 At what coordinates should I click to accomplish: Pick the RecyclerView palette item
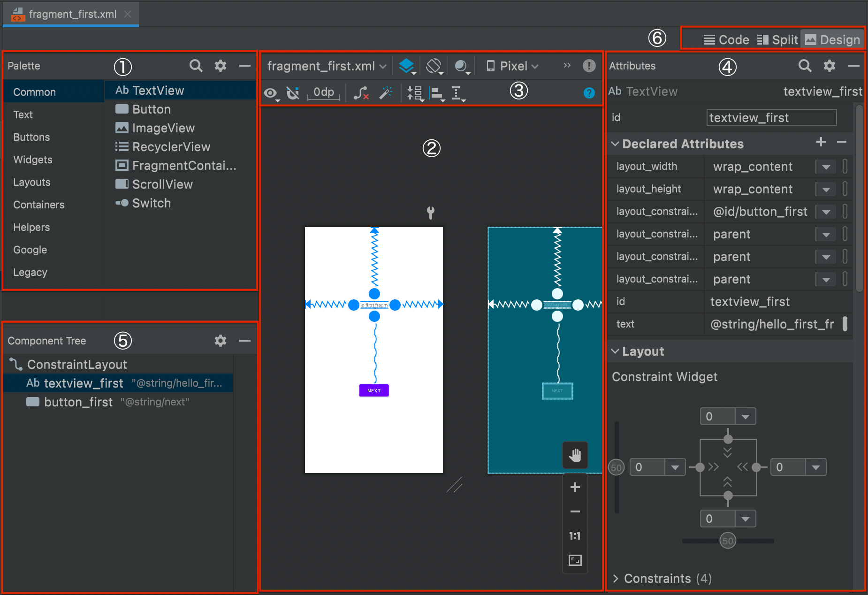pos(180,147)
